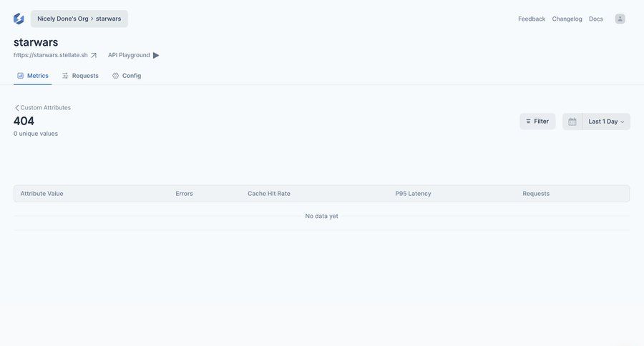
Task: Open the Docs link
Action: [595, 19]
